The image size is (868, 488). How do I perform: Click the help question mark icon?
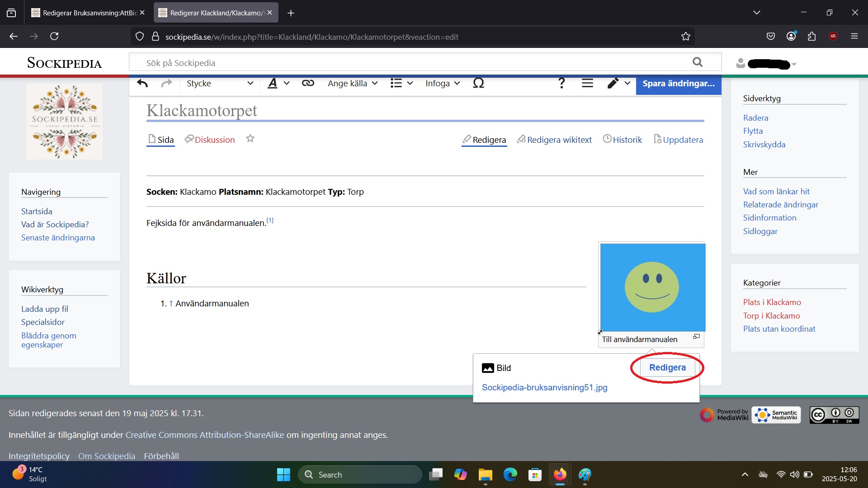(x=561, y=84)
